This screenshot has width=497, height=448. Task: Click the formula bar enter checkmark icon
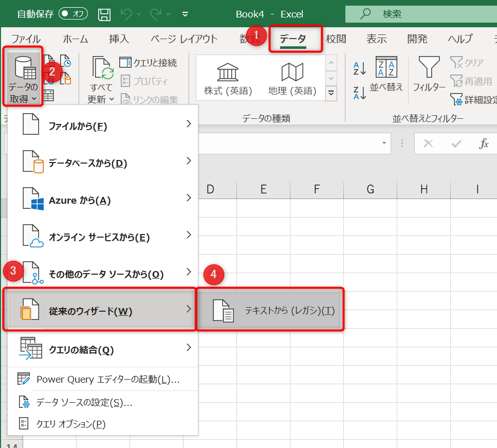coord(456,144)
